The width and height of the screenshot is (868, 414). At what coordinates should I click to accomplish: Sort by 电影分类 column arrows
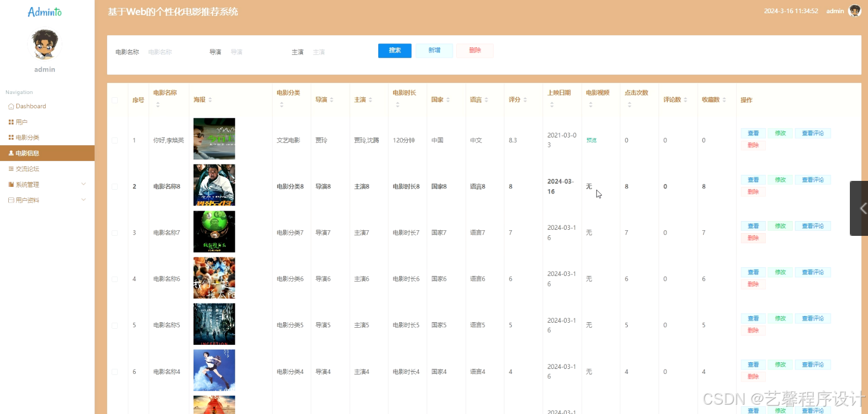(x=281, y=104)
